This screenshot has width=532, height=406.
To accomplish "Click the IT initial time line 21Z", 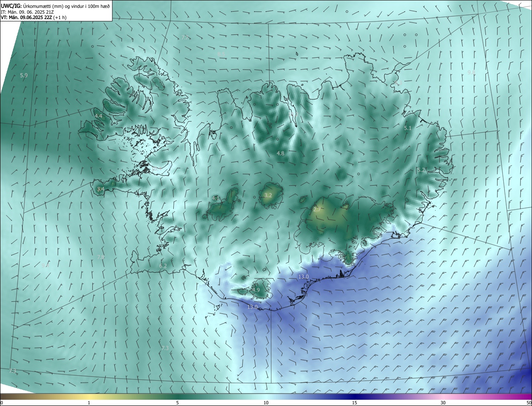I will [27, 12].
